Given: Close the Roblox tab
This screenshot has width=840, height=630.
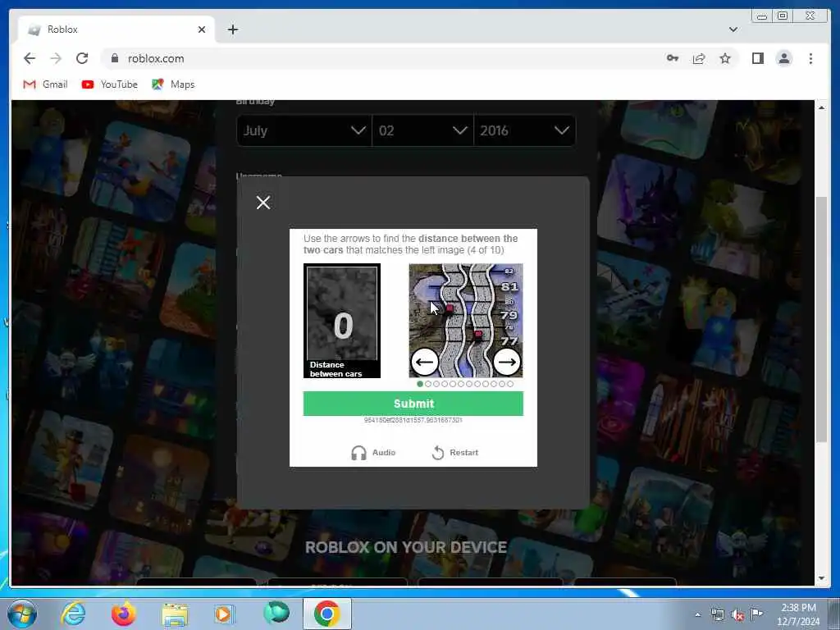Looking at the screenshot, I should pyautogui.click(x=202, y=30).
